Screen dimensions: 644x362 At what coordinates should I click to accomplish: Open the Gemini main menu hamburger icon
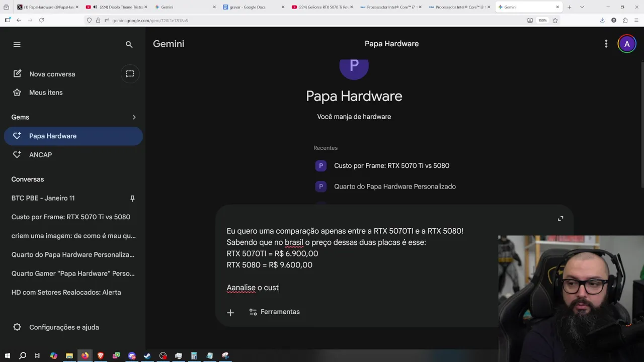[17, 44]
